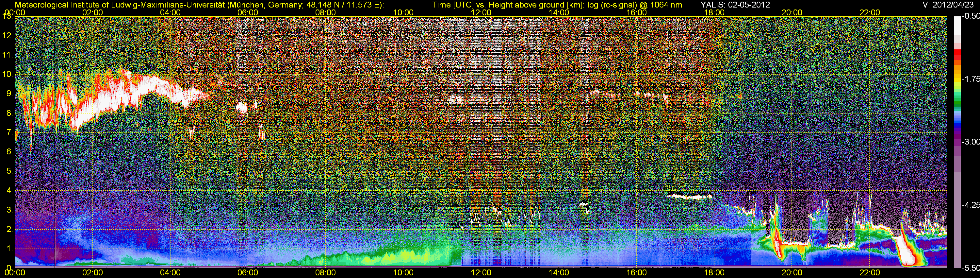Click the 12:00 label on the top time axis
This screenshot has height=278, width=980.
(x=481, y=12)
